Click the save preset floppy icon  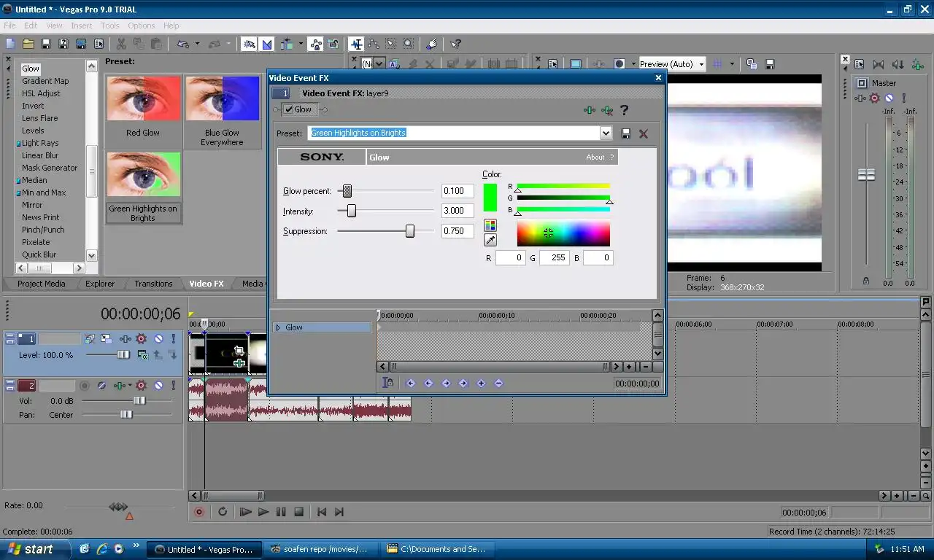point(626,133)
